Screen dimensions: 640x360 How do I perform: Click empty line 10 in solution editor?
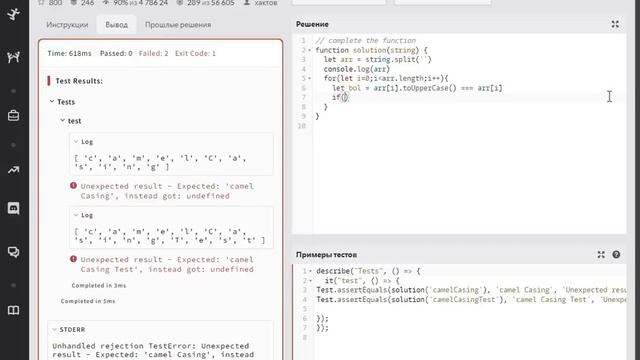pyautogui.click(x=469, y=126)
